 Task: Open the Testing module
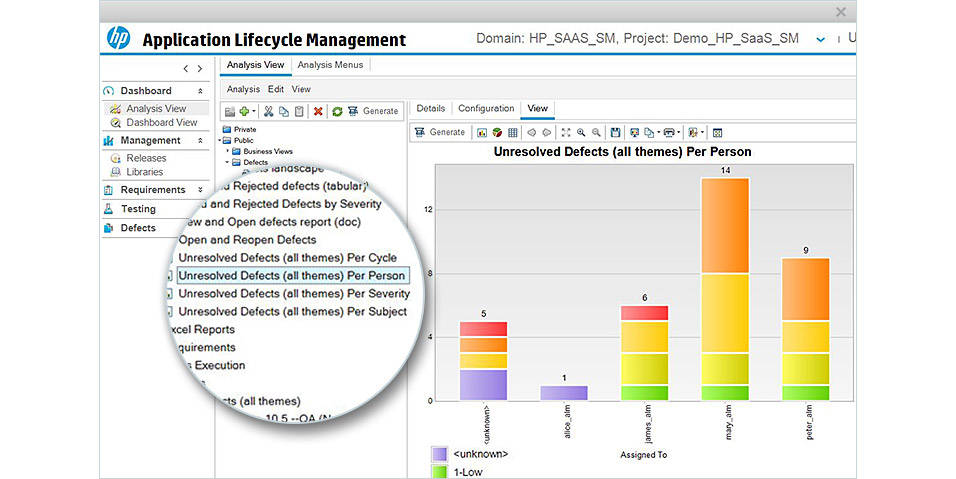point(138,209)
